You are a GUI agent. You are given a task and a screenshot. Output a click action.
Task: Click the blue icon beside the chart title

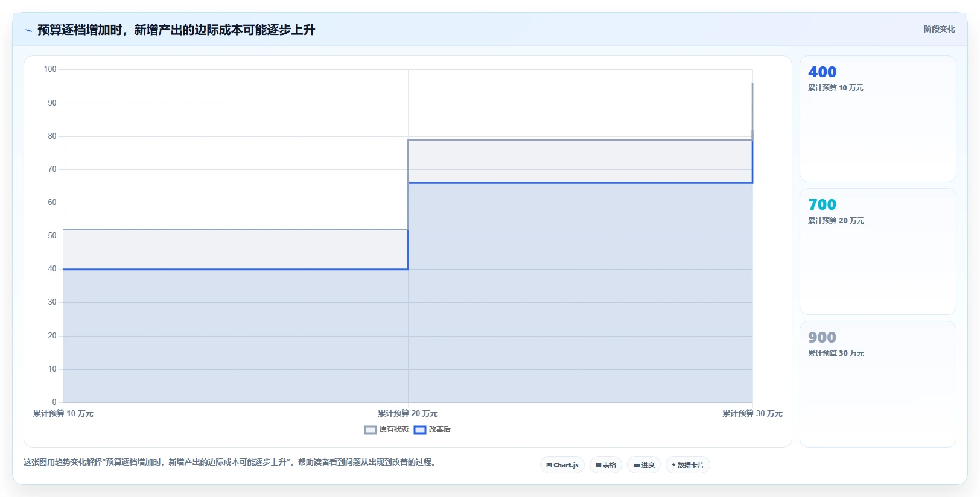point(28,30)
